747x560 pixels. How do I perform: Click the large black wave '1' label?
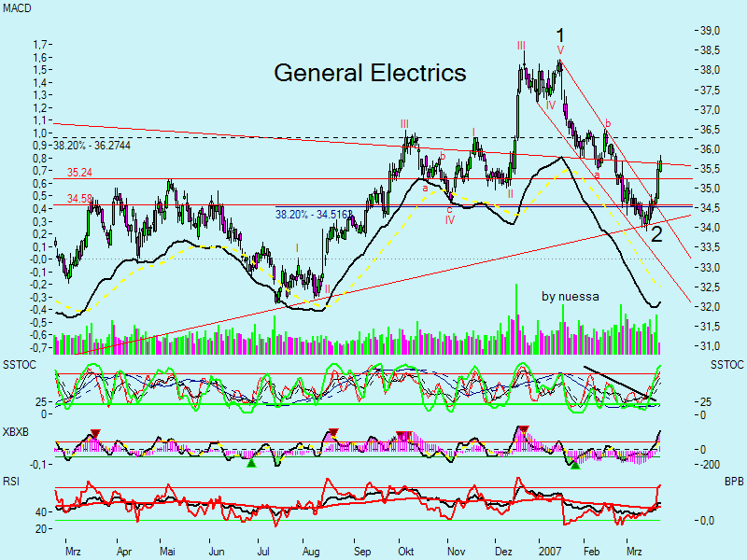click(560, 35)
